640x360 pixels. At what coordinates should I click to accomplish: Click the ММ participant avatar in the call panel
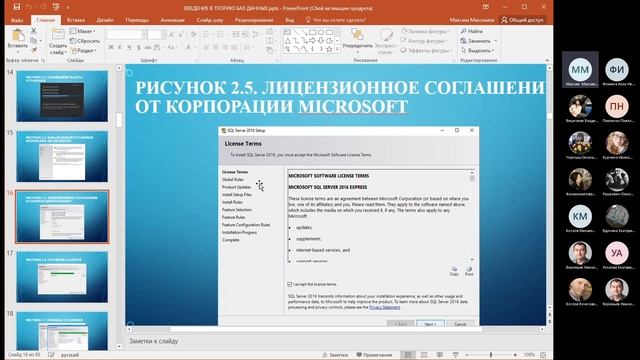pos(580,70)
